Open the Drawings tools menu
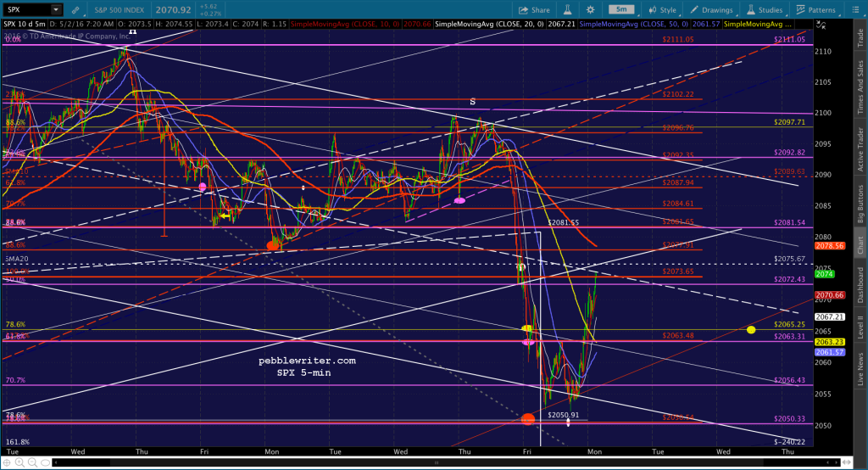This screenshot has height=470, width=868. 712,10
